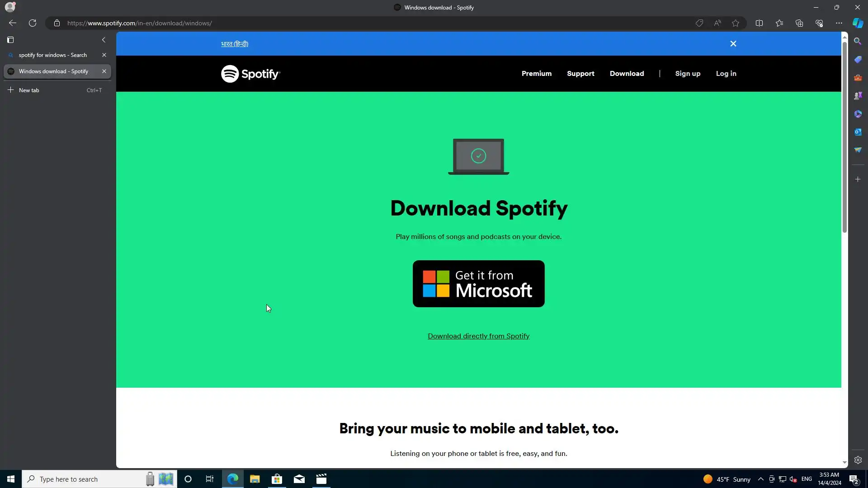Open the Collections toolbar icon
The image size is (868, 488).
799,23
